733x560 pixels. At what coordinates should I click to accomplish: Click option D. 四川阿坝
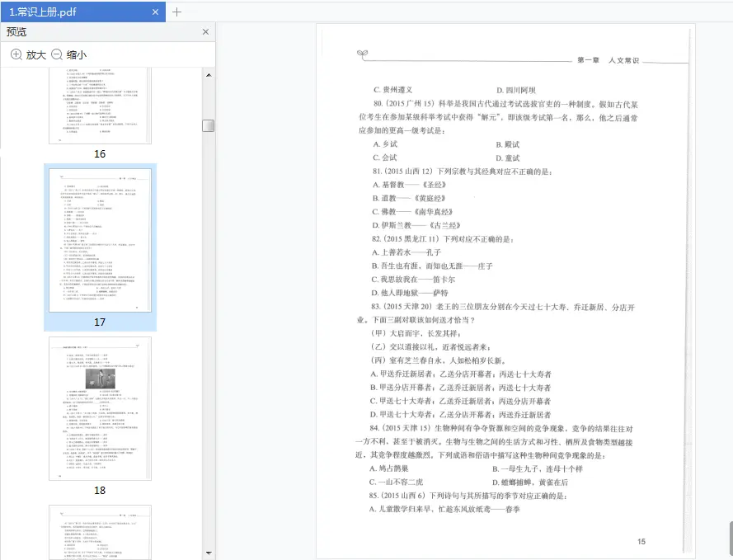pos(516,90)
